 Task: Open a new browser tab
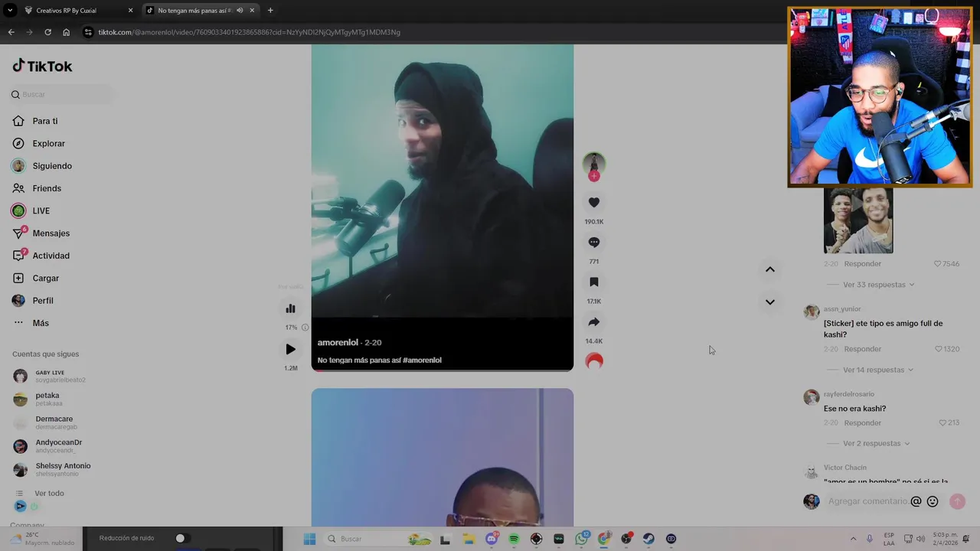(270, 11)
